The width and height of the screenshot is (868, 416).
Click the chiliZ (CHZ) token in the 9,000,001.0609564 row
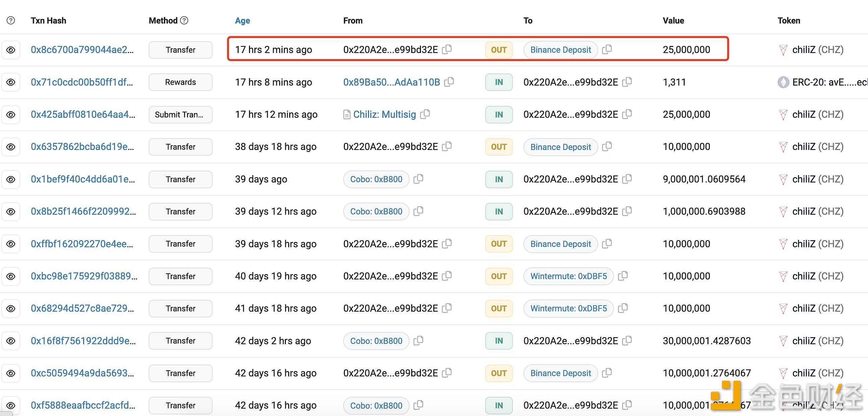[x=818, y=179]
